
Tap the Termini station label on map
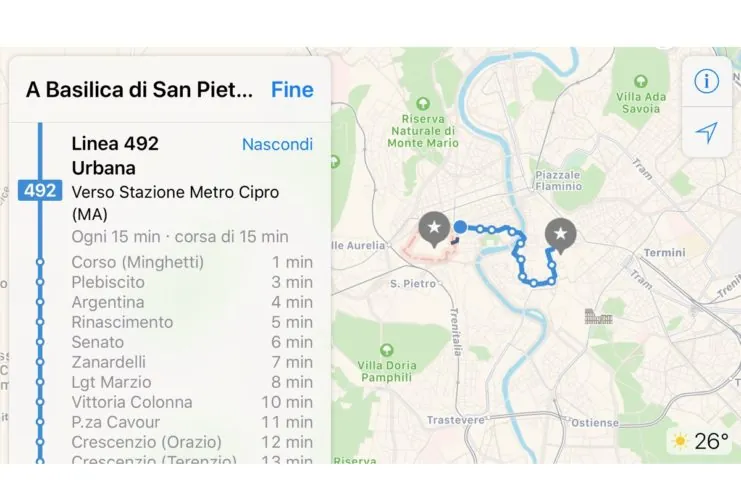click(x=664, y=253)
